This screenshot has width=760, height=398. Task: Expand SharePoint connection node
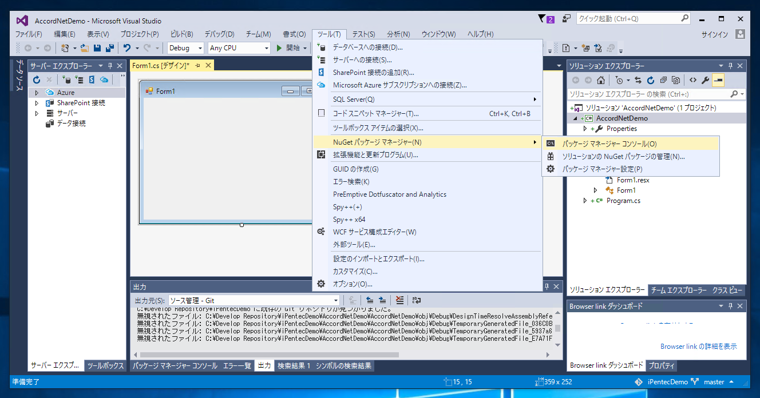click(36, 103)
